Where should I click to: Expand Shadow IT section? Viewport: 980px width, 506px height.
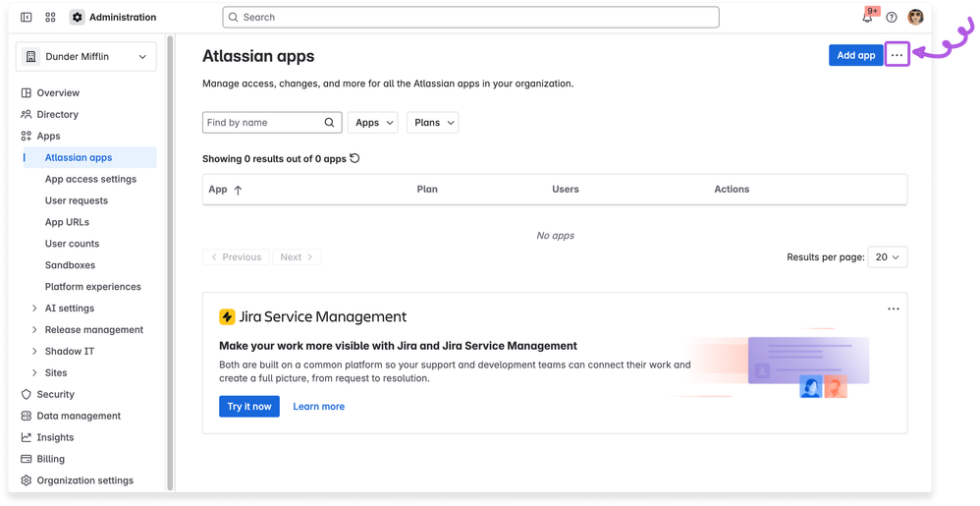point(35,352)
